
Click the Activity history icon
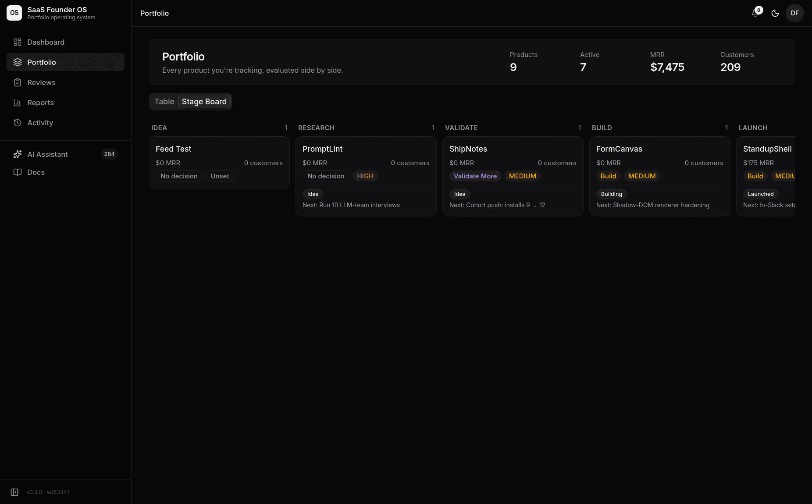pos(18,123)
